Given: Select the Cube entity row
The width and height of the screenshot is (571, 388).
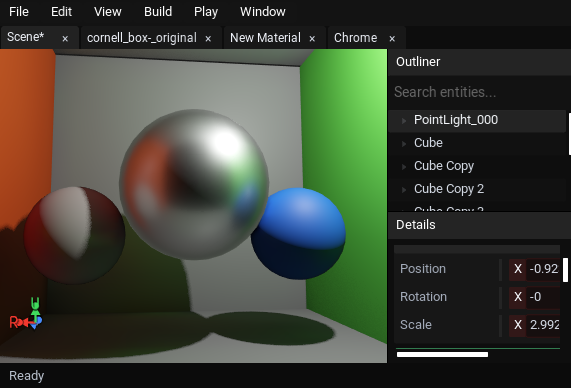Looking at the screenshot, I should click(477, 143).
